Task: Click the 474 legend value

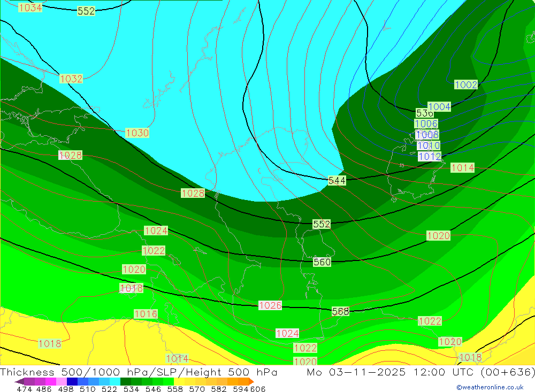Action: pyautogui.click(x=24, y=389)
